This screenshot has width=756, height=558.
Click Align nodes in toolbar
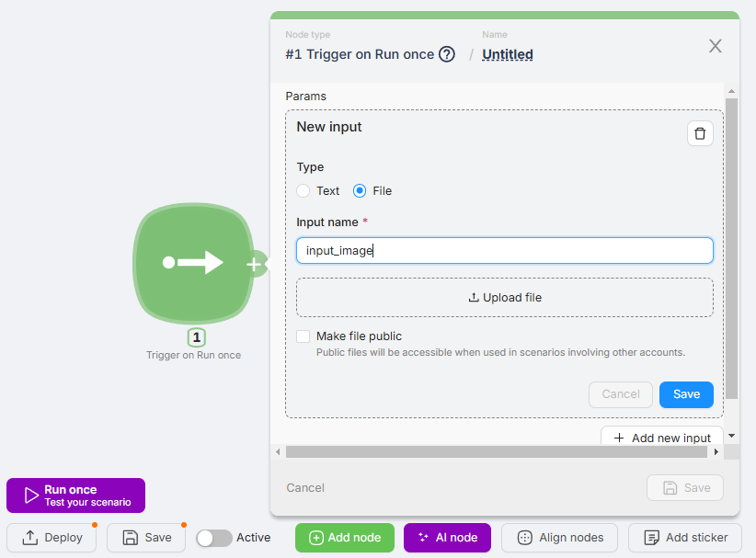(x=560, y=538)
